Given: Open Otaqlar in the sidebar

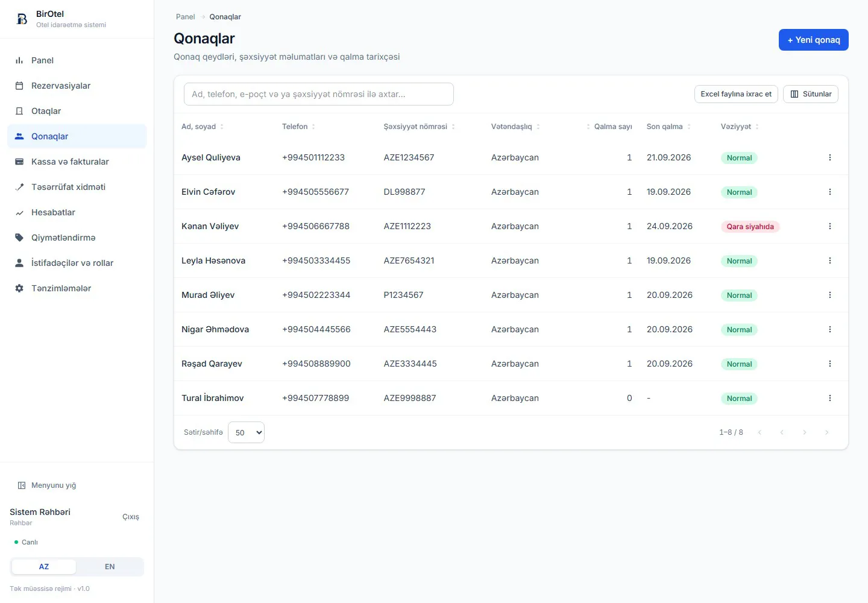Looking at the screenshot, I should coord(77,111).
